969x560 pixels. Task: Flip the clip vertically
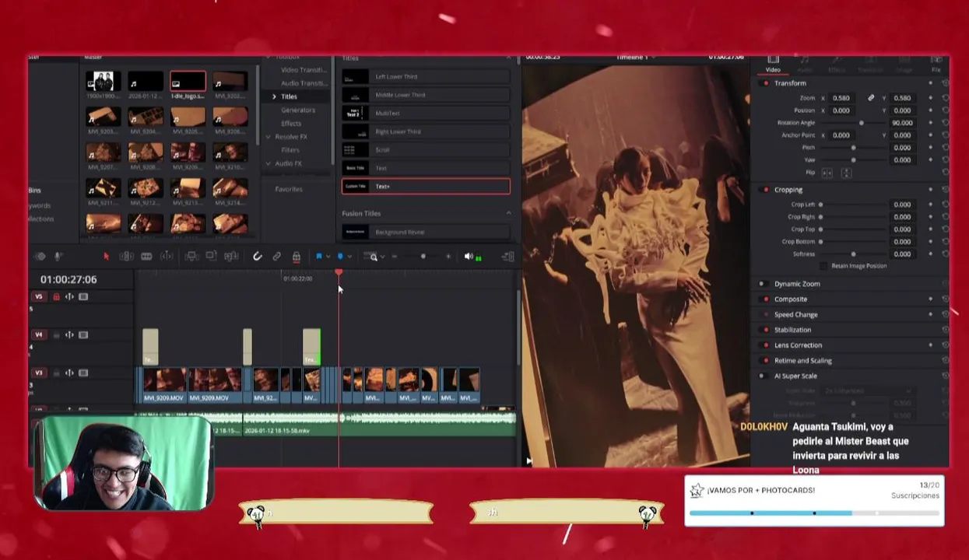click(847, 173)
